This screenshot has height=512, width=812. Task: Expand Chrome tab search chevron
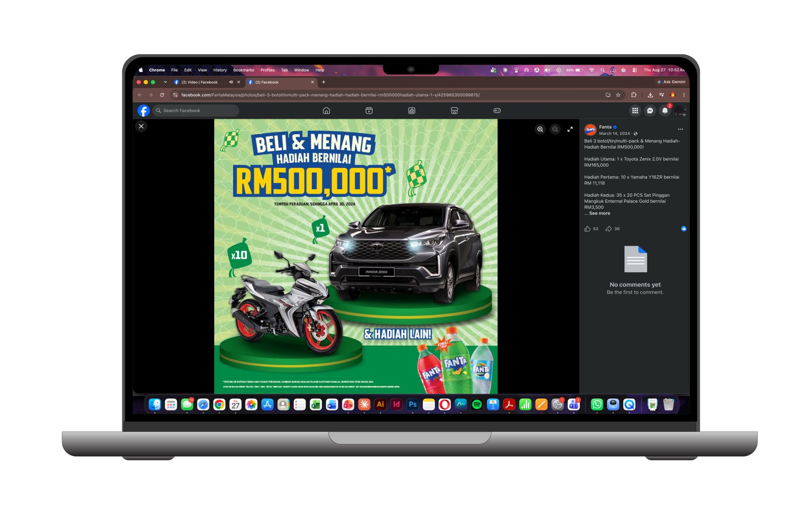point(165,82)
